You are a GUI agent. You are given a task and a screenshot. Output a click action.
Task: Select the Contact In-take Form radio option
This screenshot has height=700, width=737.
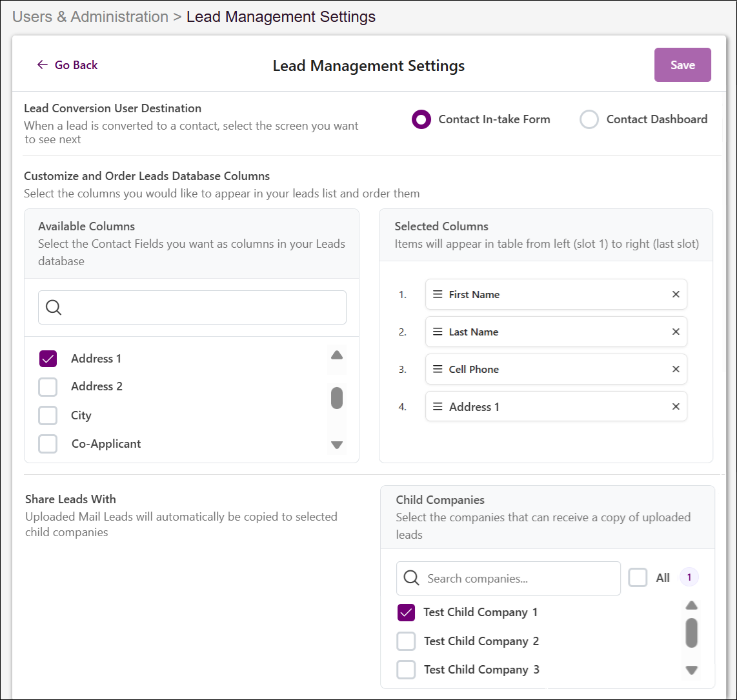421,119
